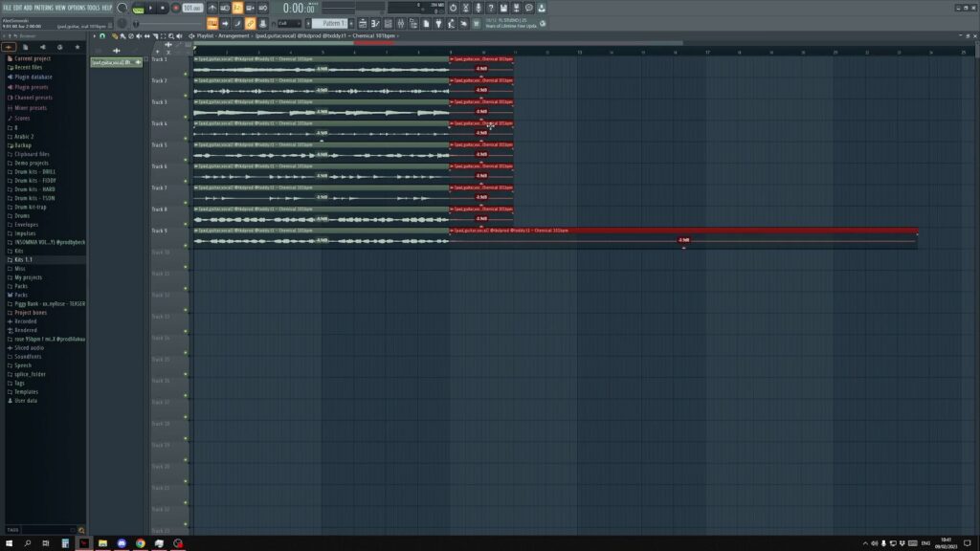Click the plus button right of Pattern 1
This screenshot has width=980, height=551.
[x=350, y=24]
